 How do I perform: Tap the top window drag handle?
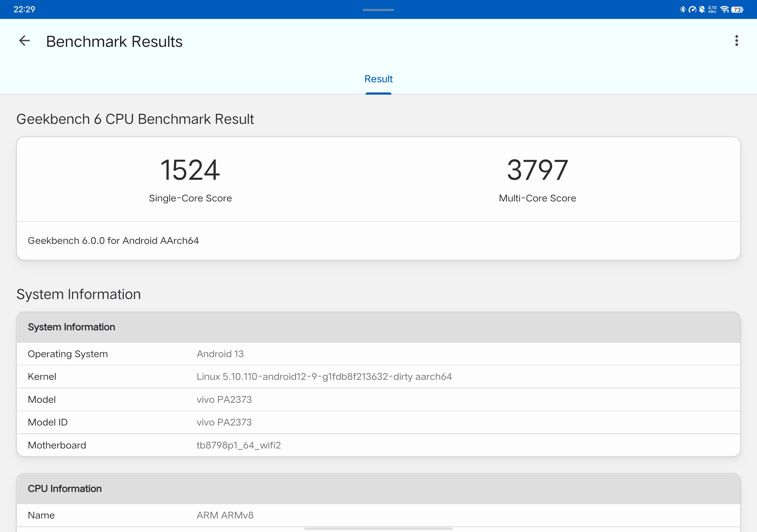[x=378, y=10]
